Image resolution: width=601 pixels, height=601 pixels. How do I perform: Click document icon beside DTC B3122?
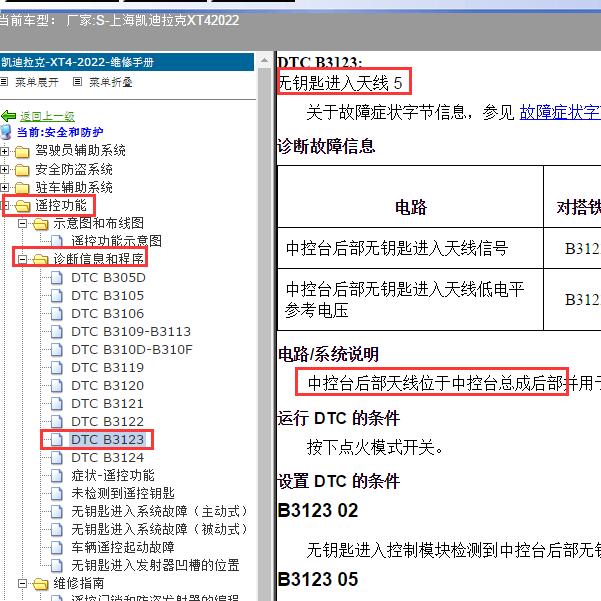coord(57,422)
